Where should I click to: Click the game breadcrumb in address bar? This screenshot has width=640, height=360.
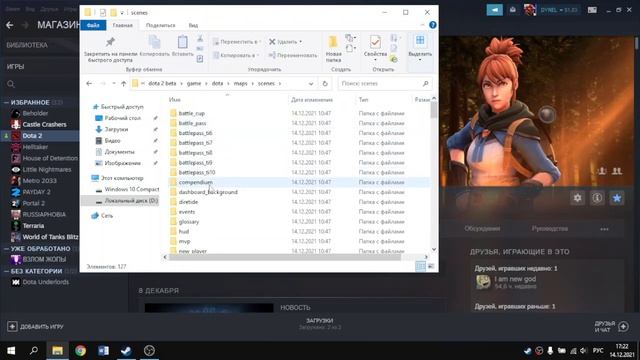[x=194, y=84]
